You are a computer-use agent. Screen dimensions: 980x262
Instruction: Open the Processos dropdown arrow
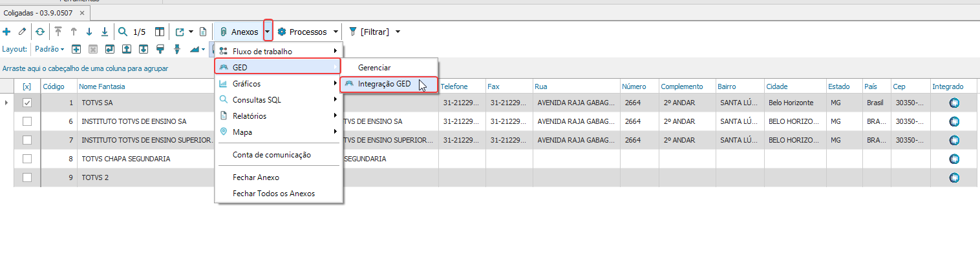pyautogui.click(x=336, y=32)
